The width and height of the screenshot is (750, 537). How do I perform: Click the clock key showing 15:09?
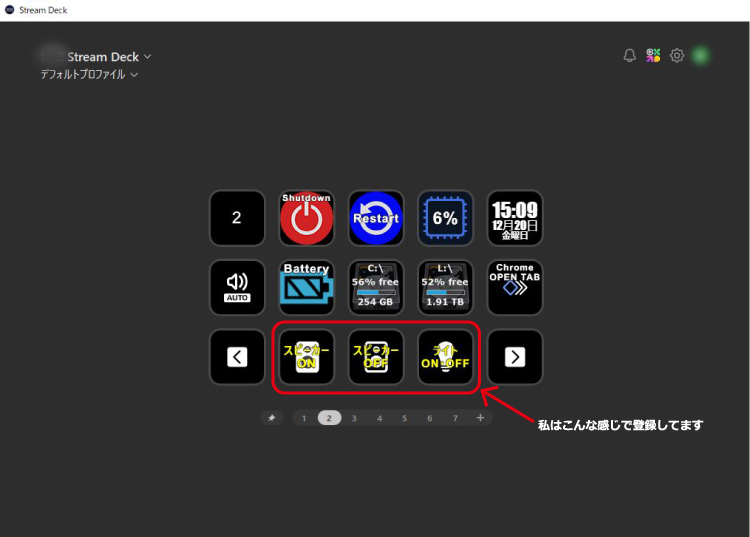[515, 218]
